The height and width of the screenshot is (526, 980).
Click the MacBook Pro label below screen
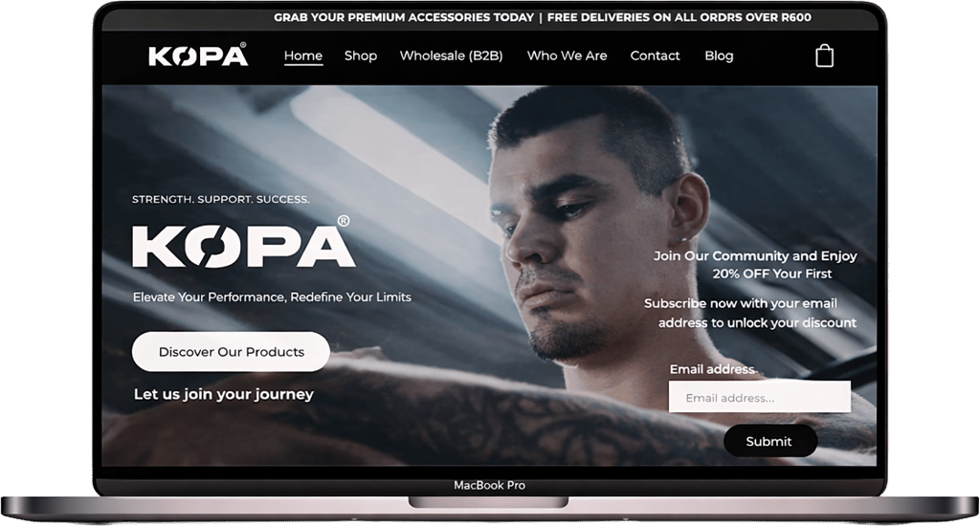pos(489,485)
